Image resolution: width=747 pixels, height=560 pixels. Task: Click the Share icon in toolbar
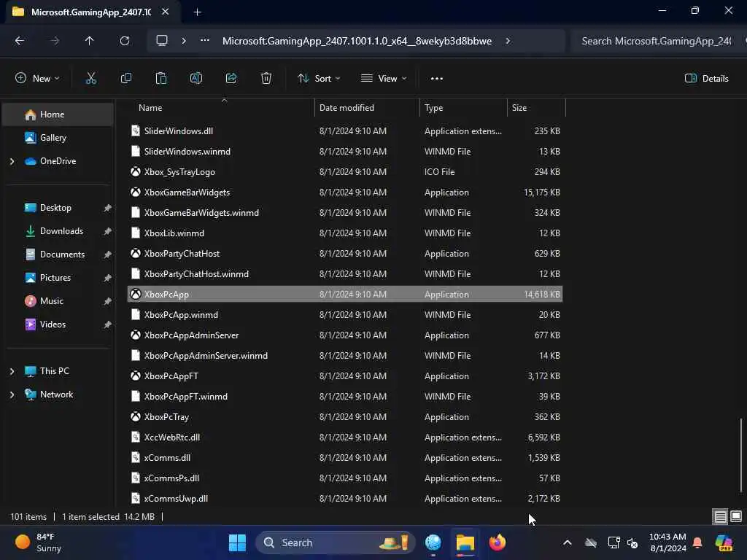click(231, 79)
